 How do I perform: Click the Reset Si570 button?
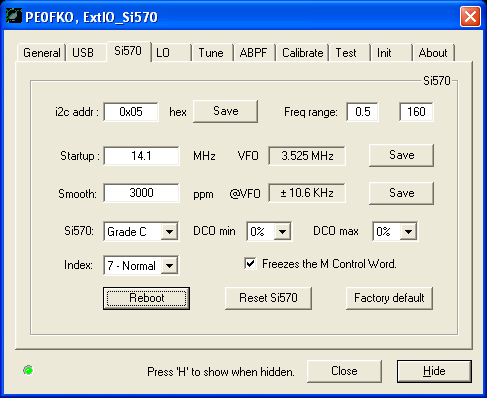pyautogui.click(x=268, y=298)
